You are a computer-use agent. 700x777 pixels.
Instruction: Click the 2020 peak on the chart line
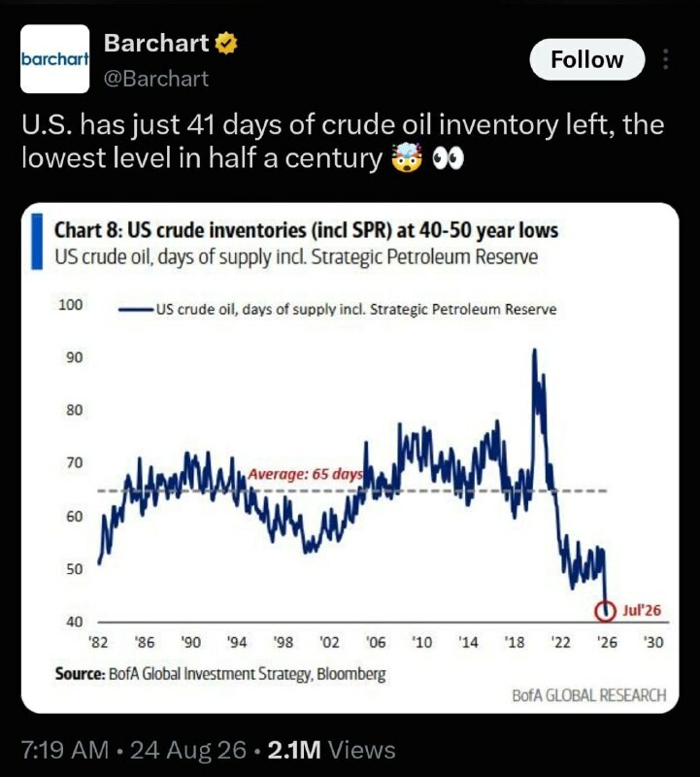535,351
